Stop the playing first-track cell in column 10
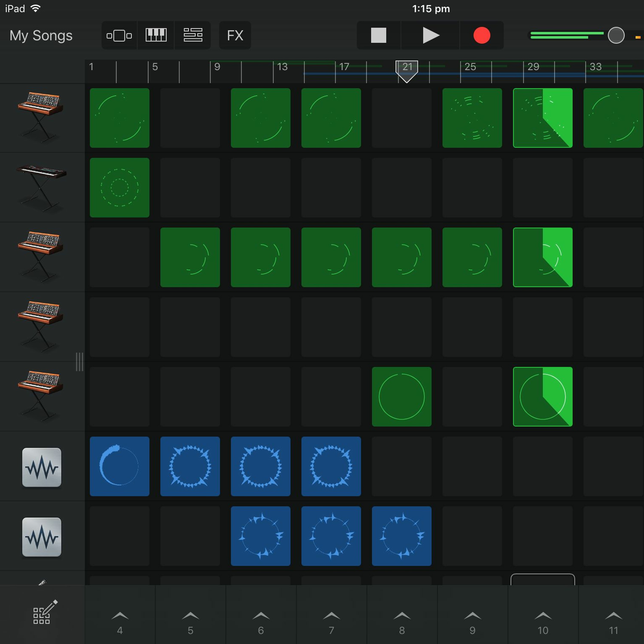The image size is (644, 644). tap(543, 118)
